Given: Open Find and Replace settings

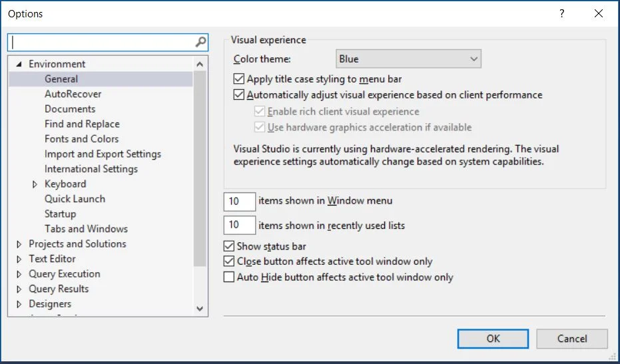Looking at the screenshot, I should (x=82, y=124).
